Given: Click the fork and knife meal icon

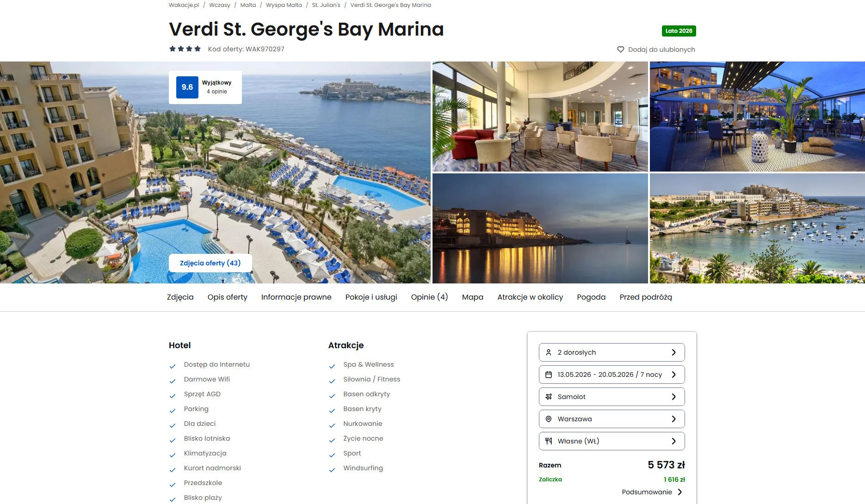Looking at the screenshot, I should click(x=549, y=441).
